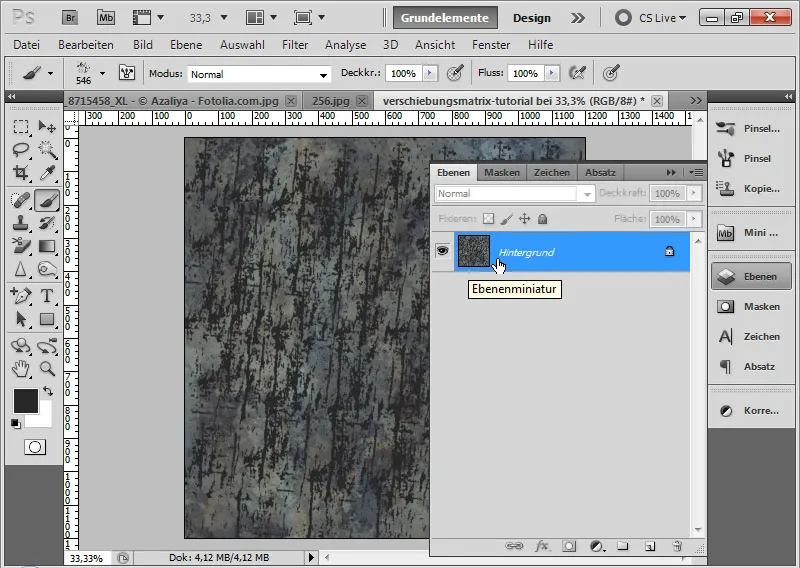
Task: Select the Crop tool
Action: click(20, 173)
